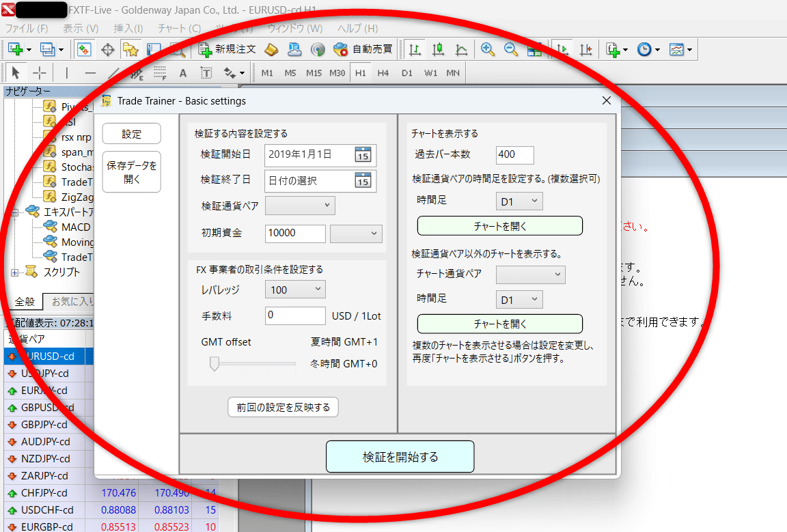Image resolution: width=787 pixels, height=532 pixels.
Task: Select the Arrow pointer tool
Action: [16, 72]
